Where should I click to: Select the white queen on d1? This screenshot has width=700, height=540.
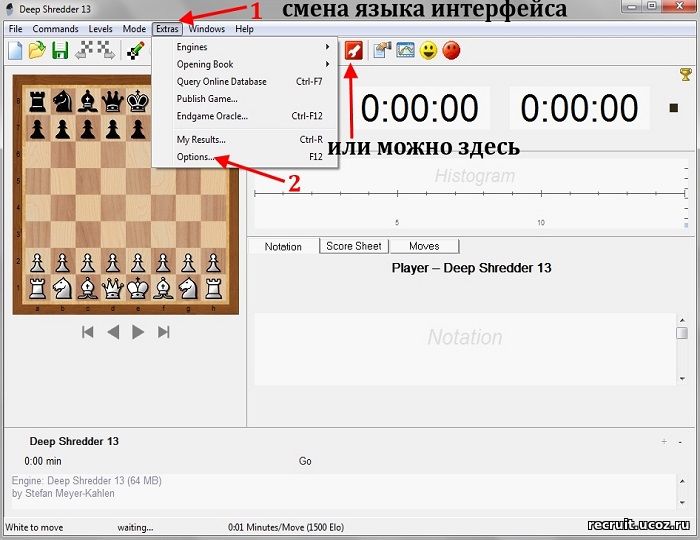coord(113,288)
